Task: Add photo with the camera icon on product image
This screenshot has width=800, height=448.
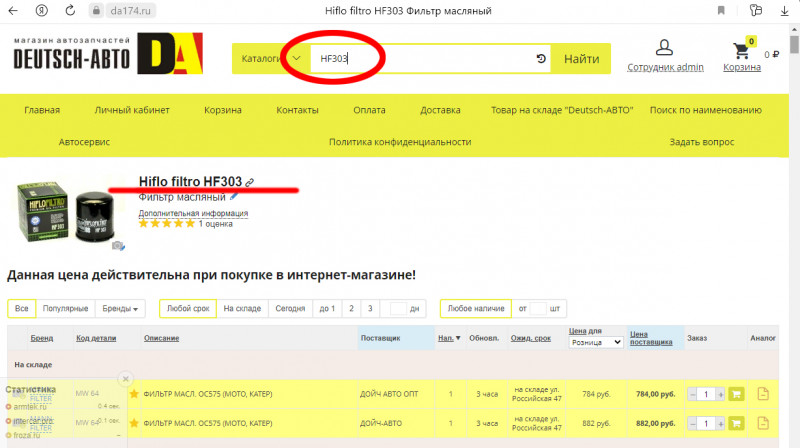Action: tap(118, 246)
